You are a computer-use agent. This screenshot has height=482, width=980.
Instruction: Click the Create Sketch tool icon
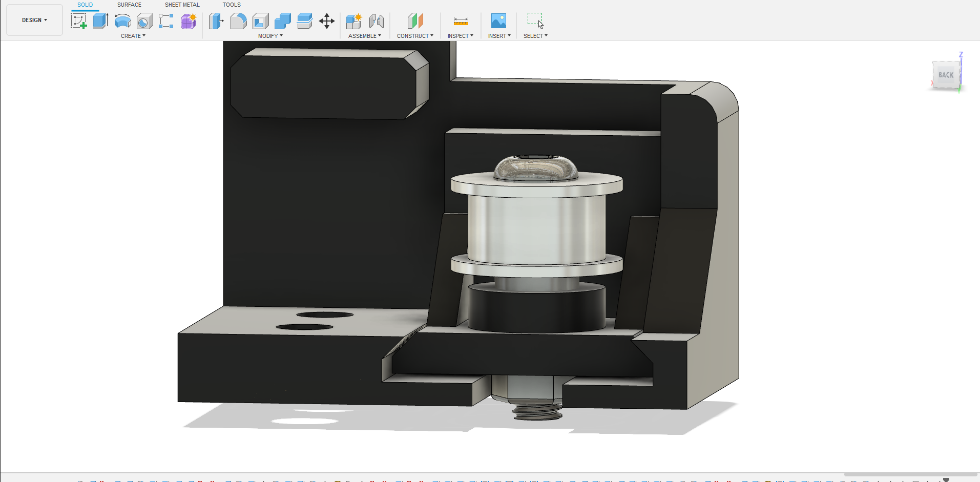(x=78, y=21)
